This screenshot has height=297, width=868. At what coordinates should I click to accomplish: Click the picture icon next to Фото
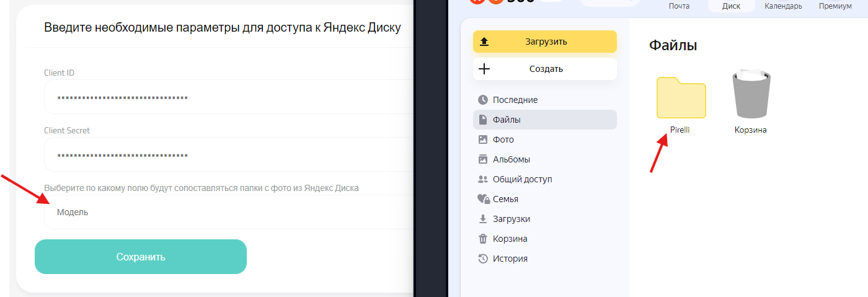pos(483,140)
